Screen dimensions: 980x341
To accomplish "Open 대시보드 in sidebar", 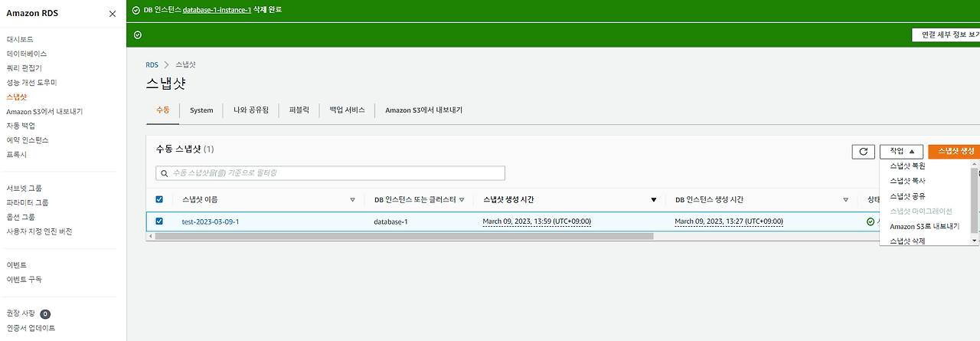I will (20, 39).
